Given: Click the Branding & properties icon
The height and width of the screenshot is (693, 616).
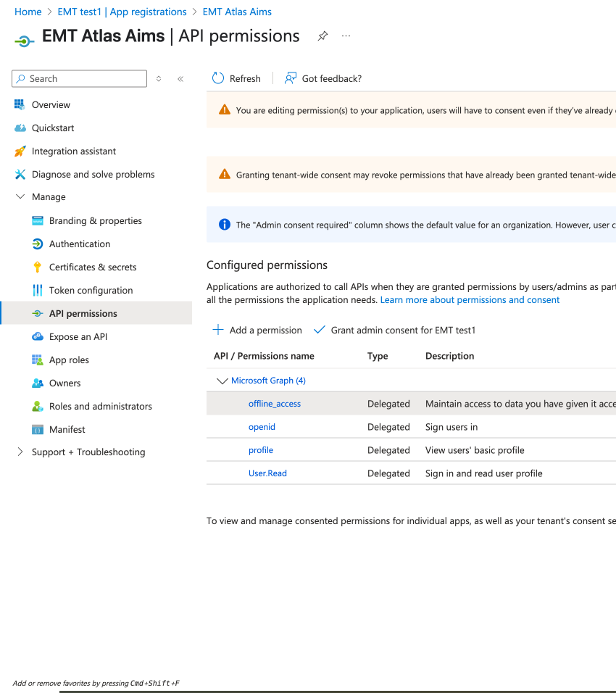Looking at the screenshot, I should 38,220.
